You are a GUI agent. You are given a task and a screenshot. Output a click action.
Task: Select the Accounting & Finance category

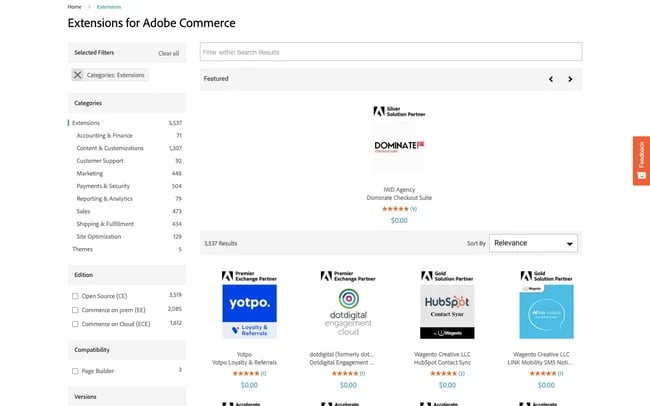104,136
